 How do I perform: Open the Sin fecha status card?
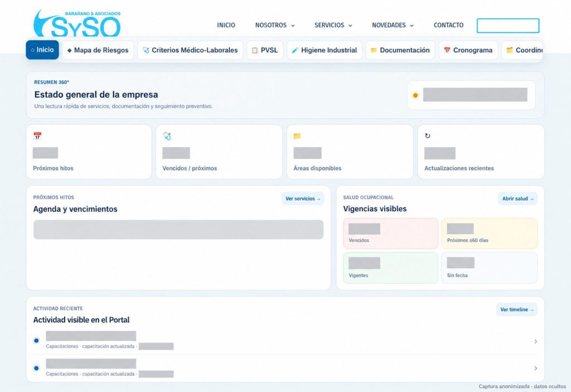(490, 268)
